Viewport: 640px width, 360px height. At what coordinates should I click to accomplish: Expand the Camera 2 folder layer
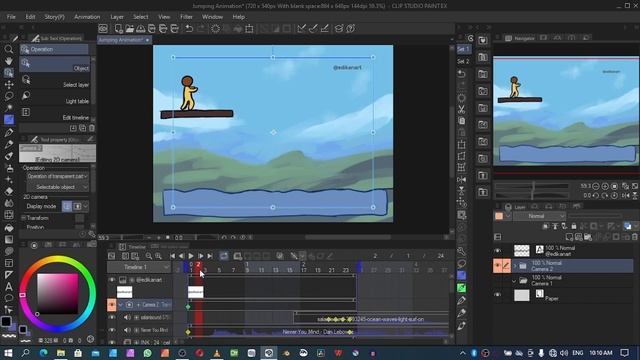point(515,266)
